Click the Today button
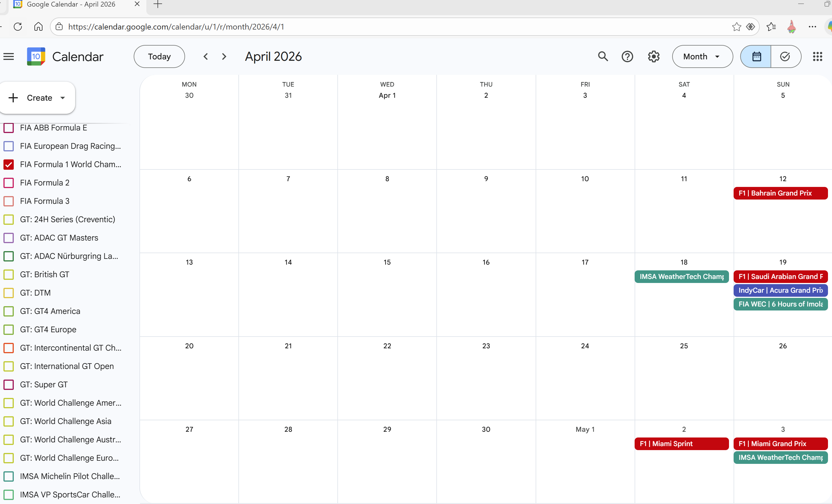 click(159, 56)
